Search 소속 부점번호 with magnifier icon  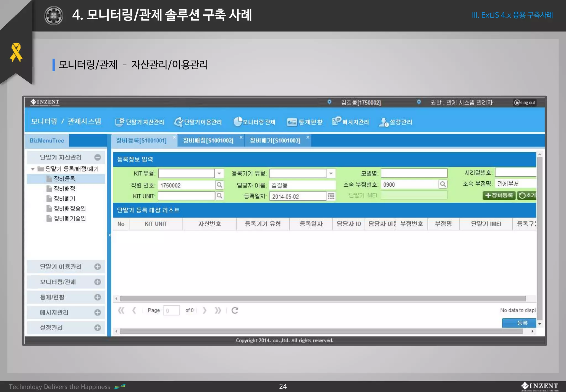click(443, 184)
